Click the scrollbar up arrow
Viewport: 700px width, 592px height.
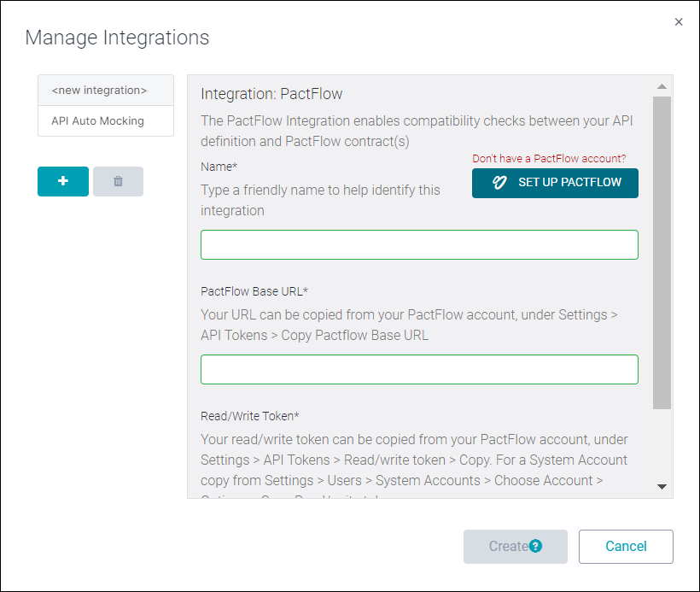662,85
